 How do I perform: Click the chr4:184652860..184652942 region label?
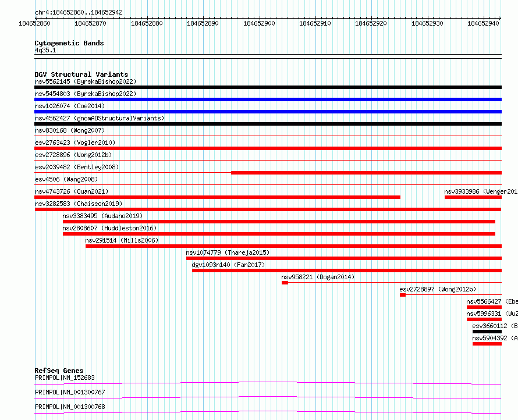click(x=79, y=12)
